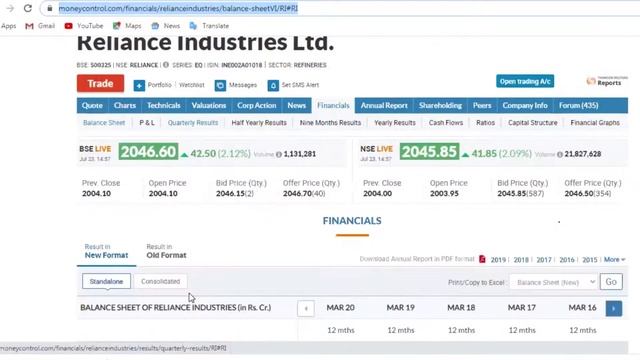The height and width of the screenshot is (360, 640).
Task: Click BSE price 2046.60
Action: 149,151
